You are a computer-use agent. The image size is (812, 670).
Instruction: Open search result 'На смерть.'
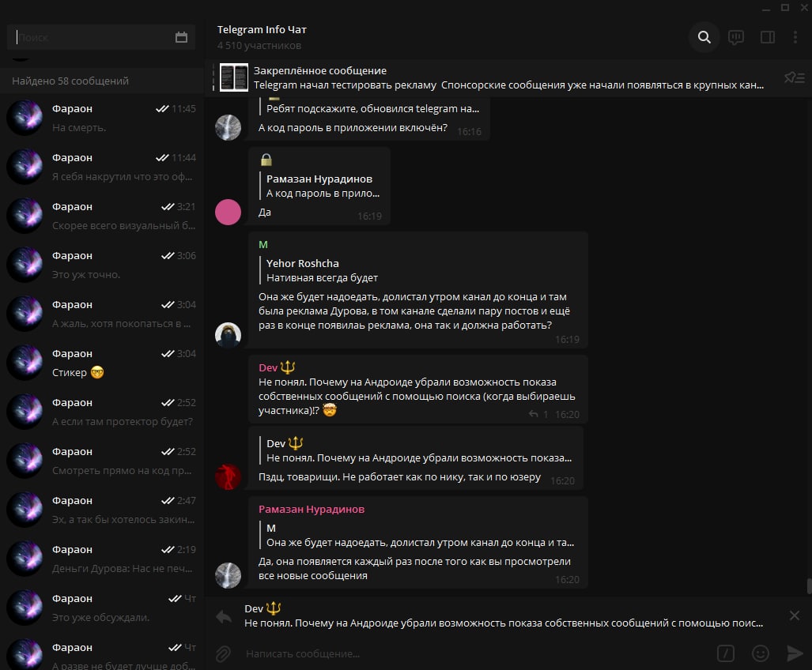[x=101, y=118]
